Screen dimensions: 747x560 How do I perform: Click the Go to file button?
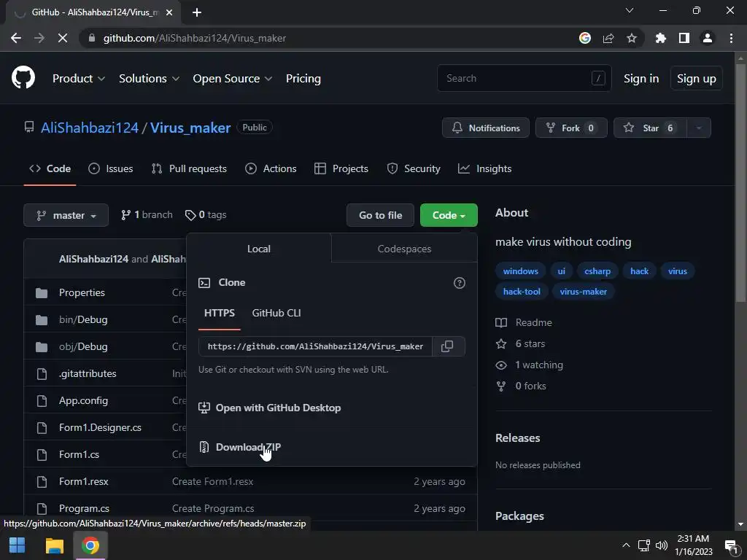click(x=381, y=215)
